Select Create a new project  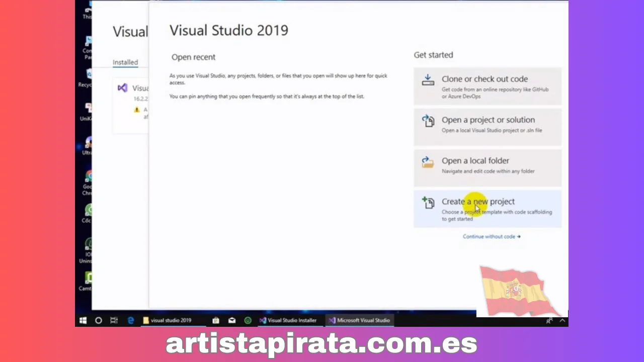tap(488, 209)
